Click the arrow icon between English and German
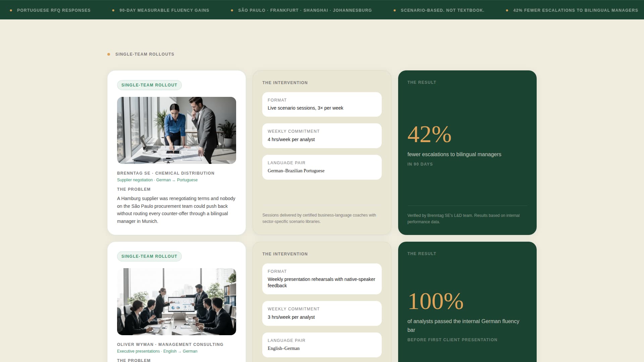The image size is (644, 362). click(x=180, y=351)
